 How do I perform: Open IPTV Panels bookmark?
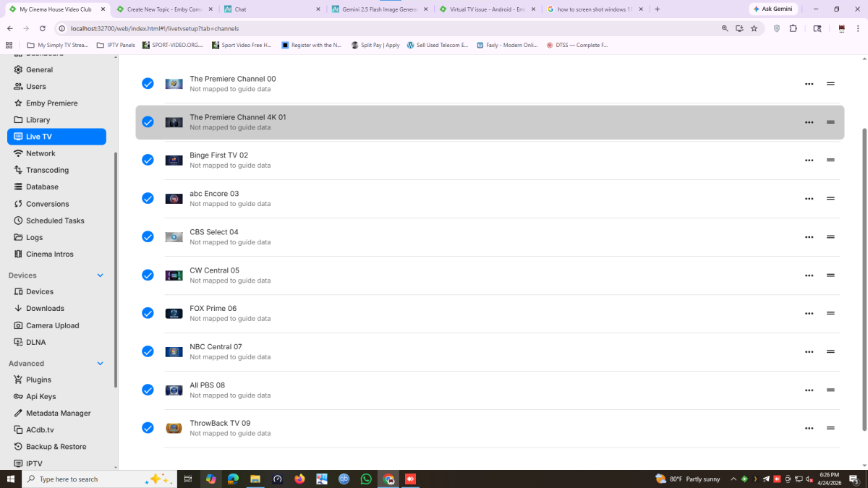click(x=116, y=45)
